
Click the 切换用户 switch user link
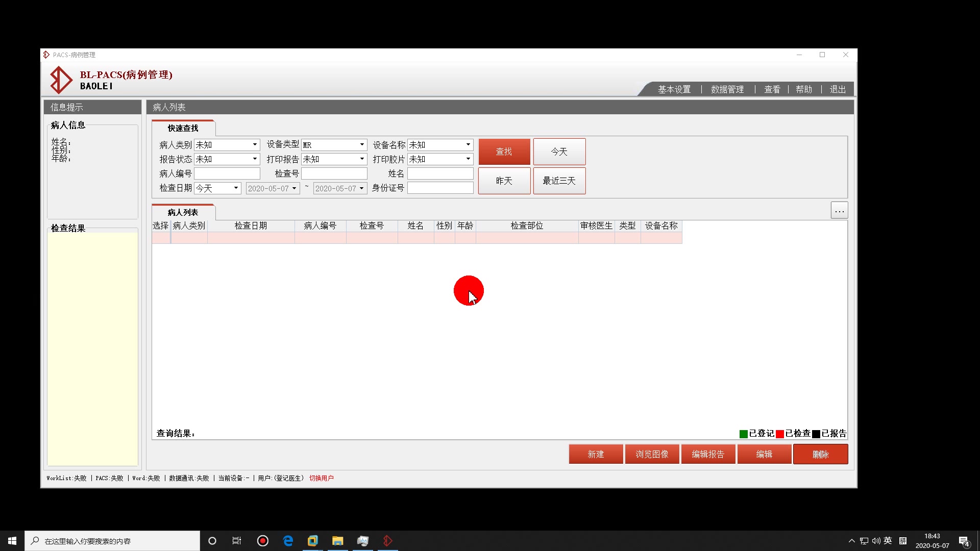(322, 478)
